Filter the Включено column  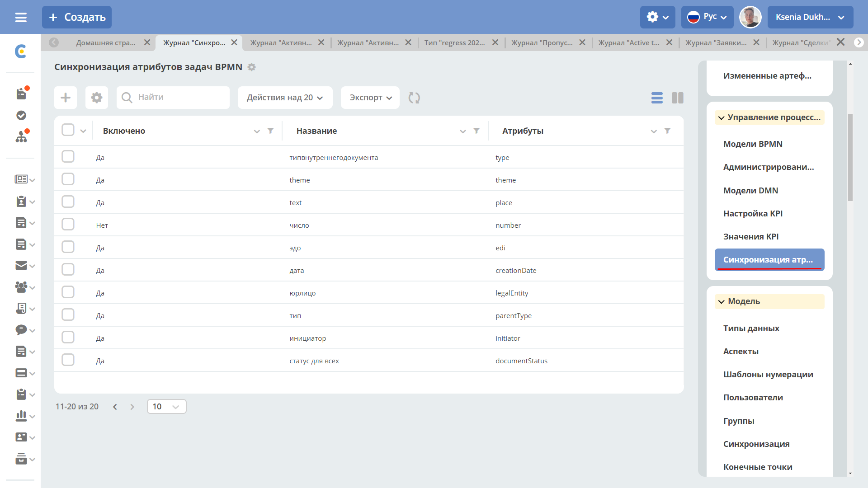(270, 131)
